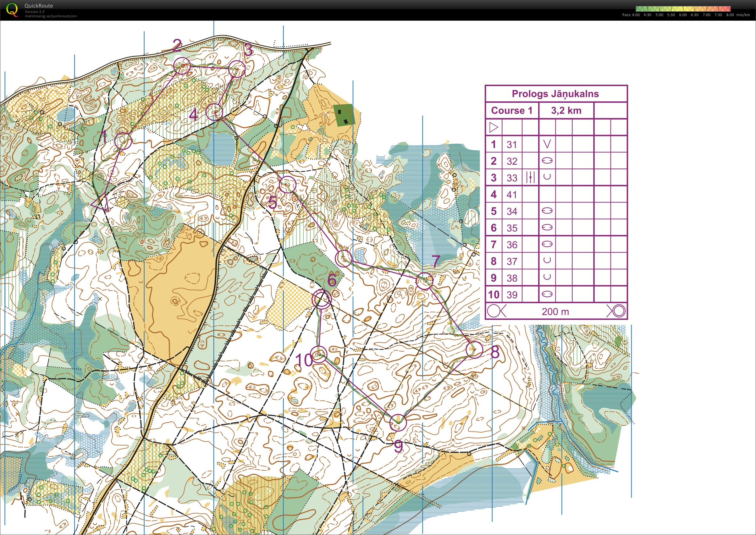Click the vertical-lines symbol in the code 33 row
This screenshot has width=756, height=535.
(530, 177)
